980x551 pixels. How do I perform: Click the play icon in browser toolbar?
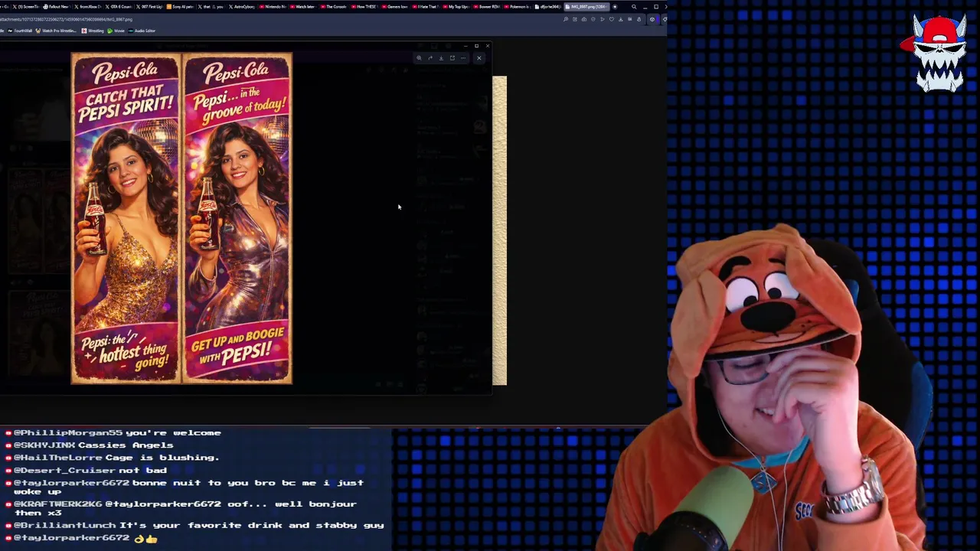(603, 19)
